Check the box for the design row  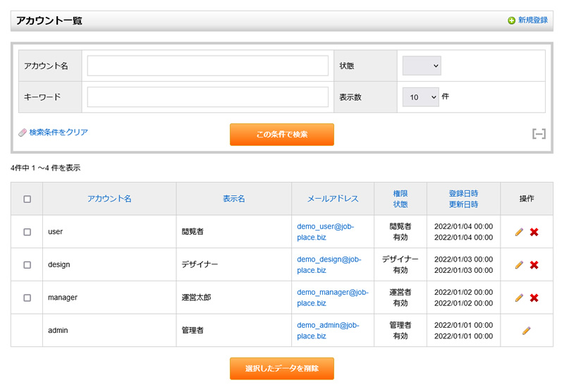pos(27,265)
